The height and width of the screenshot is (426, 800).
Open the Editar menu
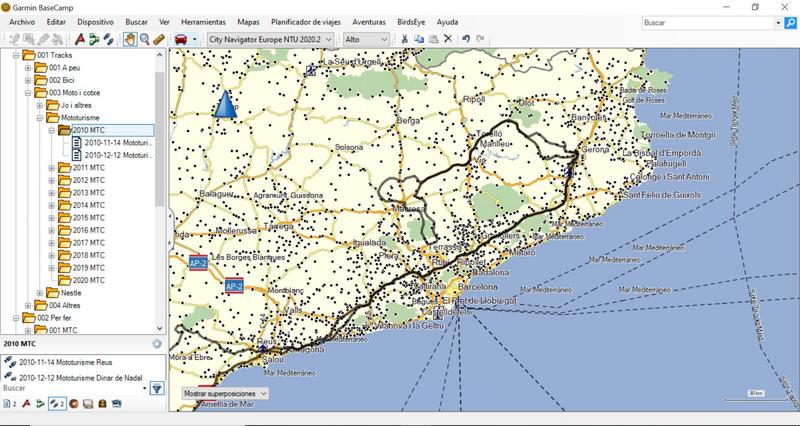point(56,22)
